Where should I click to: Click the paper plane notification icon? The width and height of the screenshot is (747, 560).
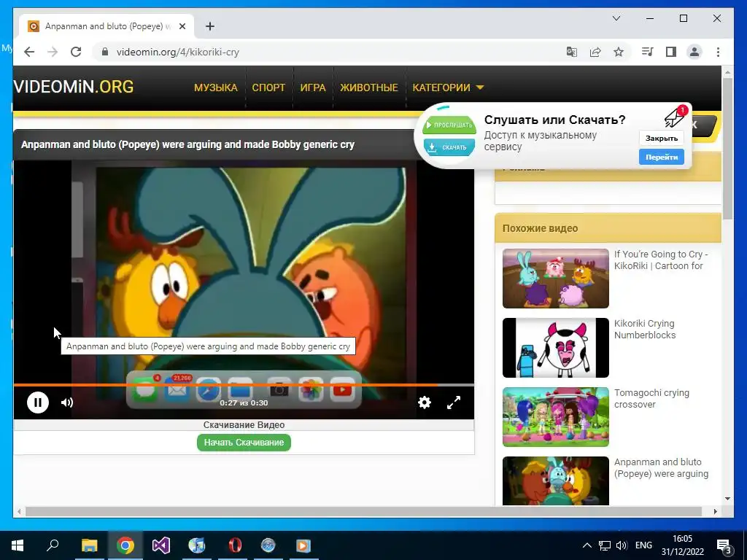point(675,116)
